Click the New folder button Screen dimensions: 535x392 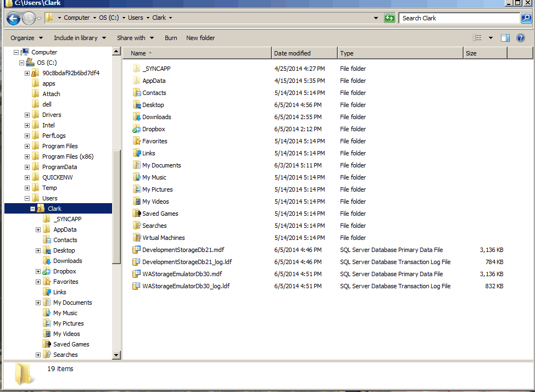coord(200,38)
